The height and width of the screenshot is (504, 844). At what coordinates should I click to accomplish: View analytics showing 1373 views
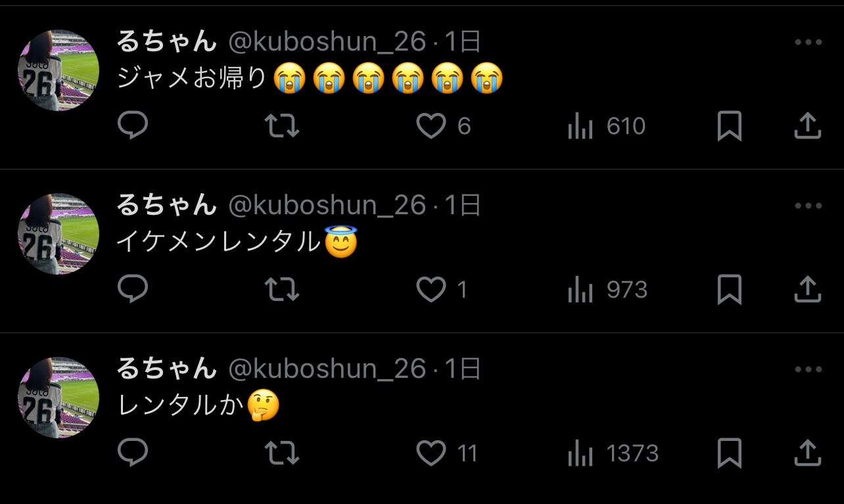pos(613,453)
